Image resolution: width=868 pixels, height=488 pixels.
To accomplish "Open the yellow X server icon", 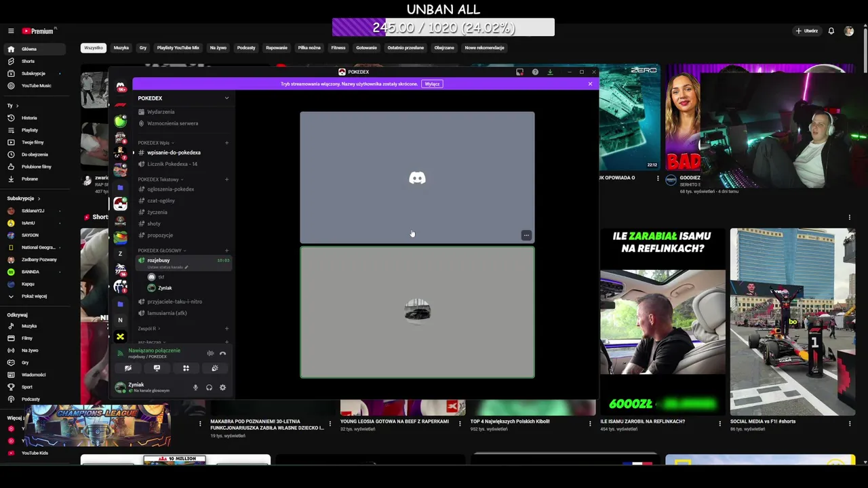I will coord(120,337).
